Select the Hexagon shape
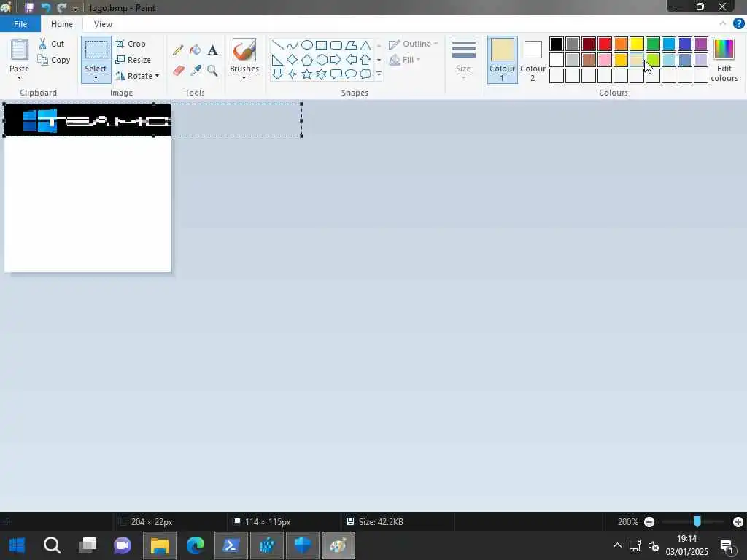Screen dimensions: 747x560 point(322,60)
